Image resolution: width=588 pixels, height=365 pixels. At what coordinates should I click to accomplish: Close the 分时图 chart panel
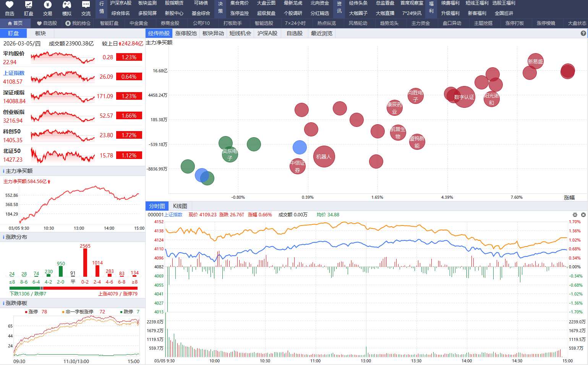click(x=583, y=215)
